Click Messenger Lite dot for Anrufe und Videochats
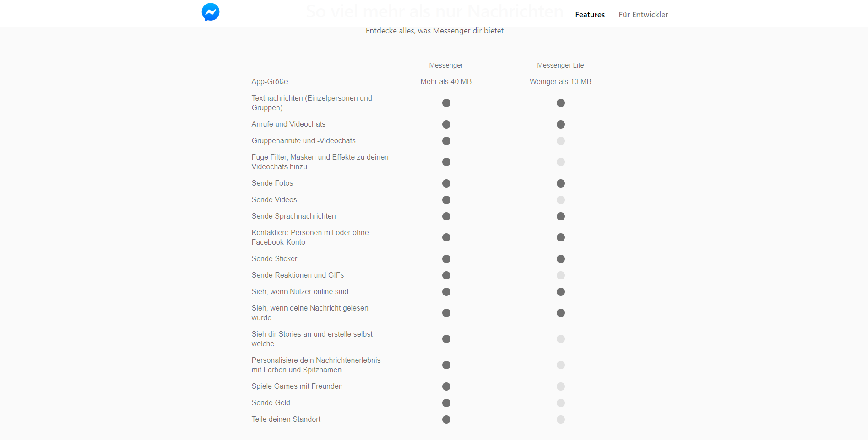 point(561,124)
